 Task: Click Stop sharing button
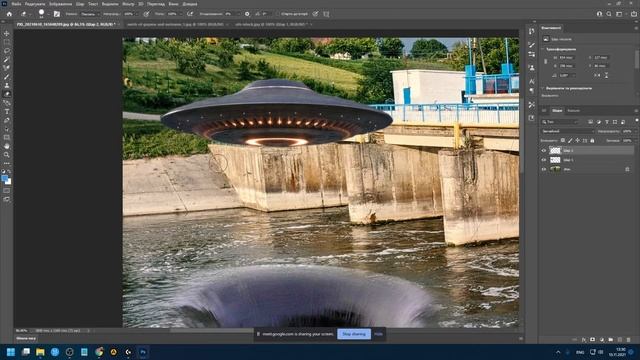click(x=354, y=334)
